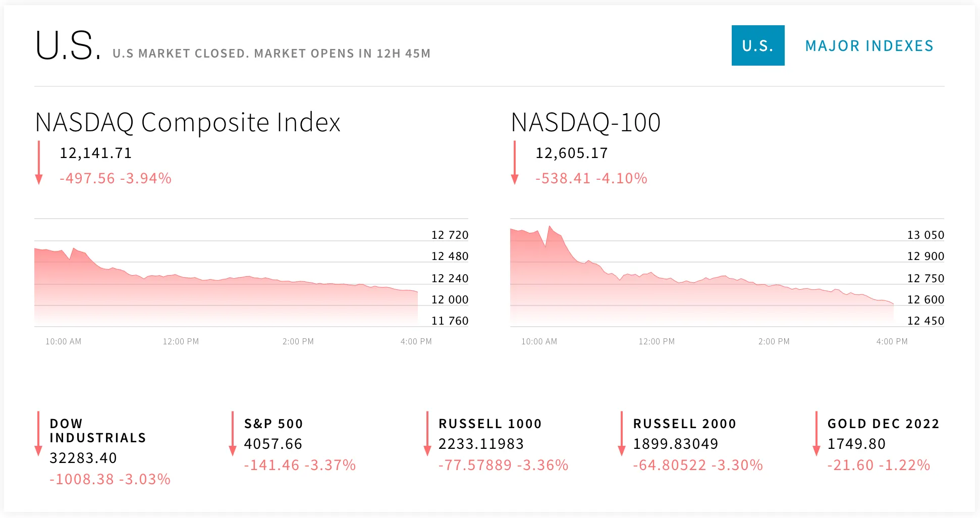Switch to the Major Indexes tab
This screenshot has height=518, width=980.
pyautogui.click(x=869, y=46)
